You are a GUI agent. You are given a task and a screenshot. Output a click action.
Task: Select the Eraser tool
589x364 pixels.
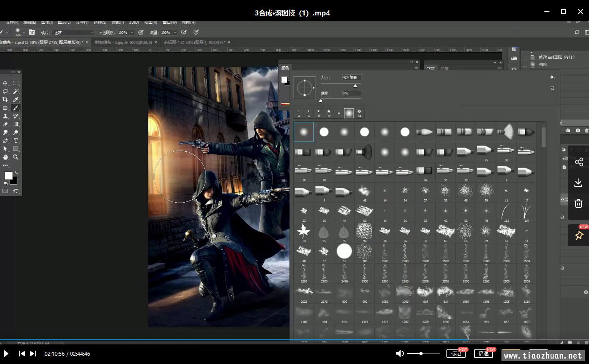5,124
